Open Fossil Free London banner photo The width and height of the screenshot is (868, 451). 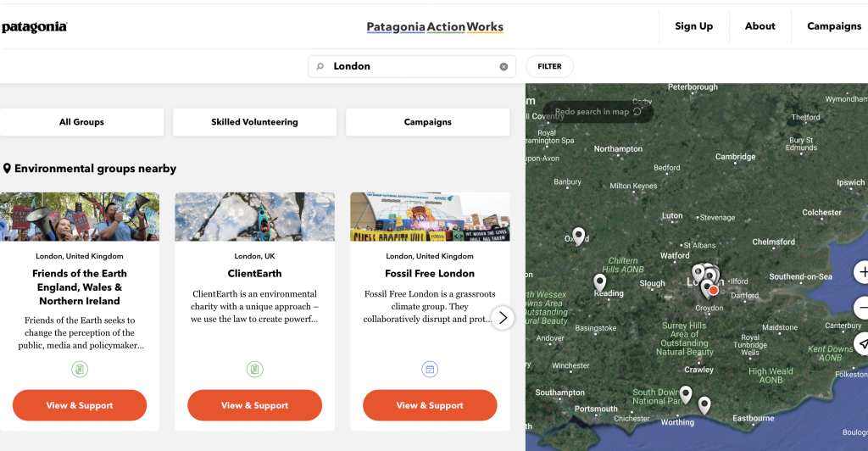pos(430,217)
